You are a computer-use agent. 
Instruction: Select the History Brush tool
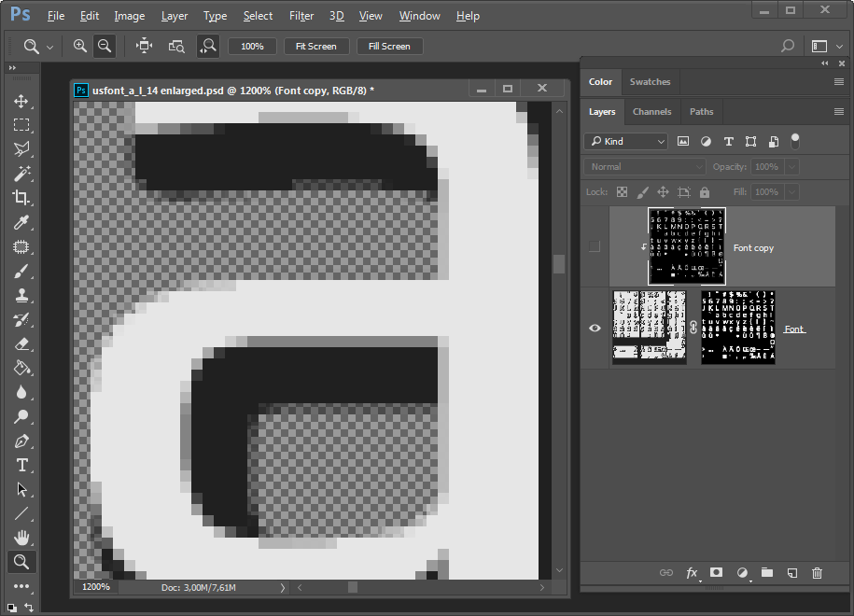pos(21,320)
